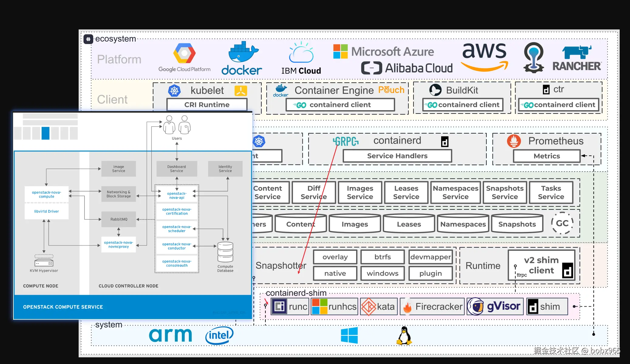Click the Windows logo in system row
630x364 pixels.
(x=349, y=335)
